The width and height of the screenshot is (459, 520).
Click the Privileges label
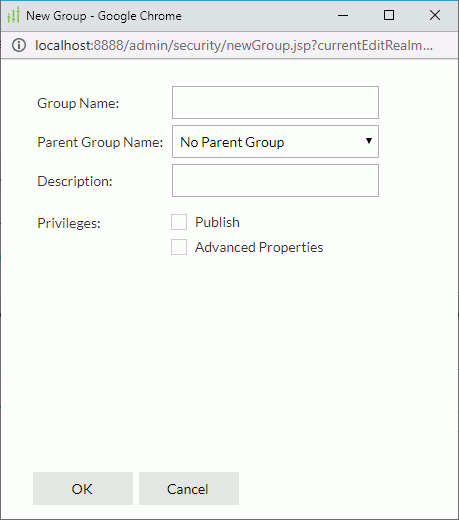(x=69, y=223)
